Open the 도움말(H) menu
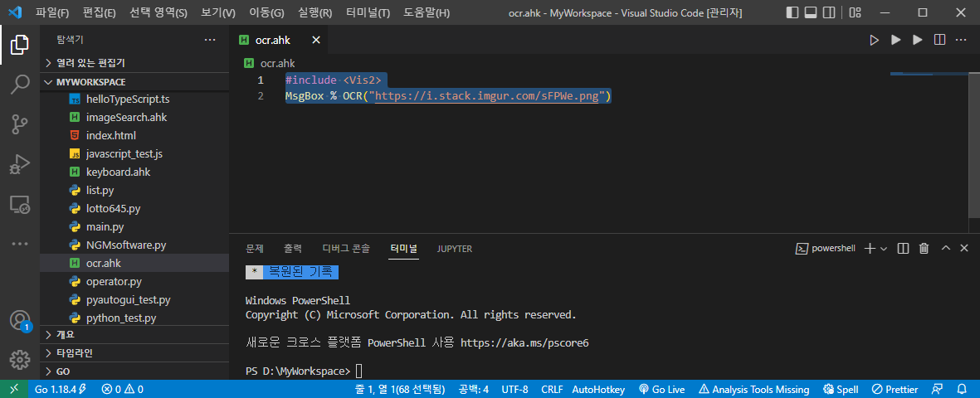This screenshot has width=980, height=398. (x=427, y=12)
